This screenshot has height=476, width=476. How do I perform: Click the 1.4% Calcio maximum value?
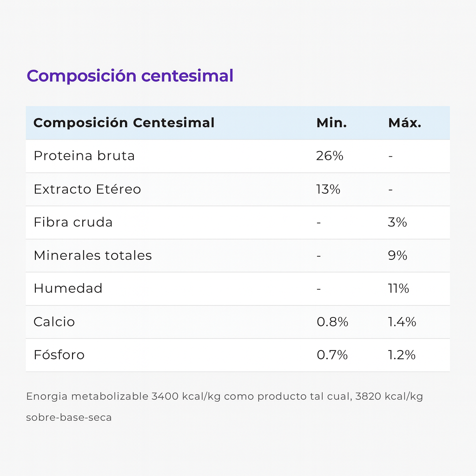tap(402, 322)
